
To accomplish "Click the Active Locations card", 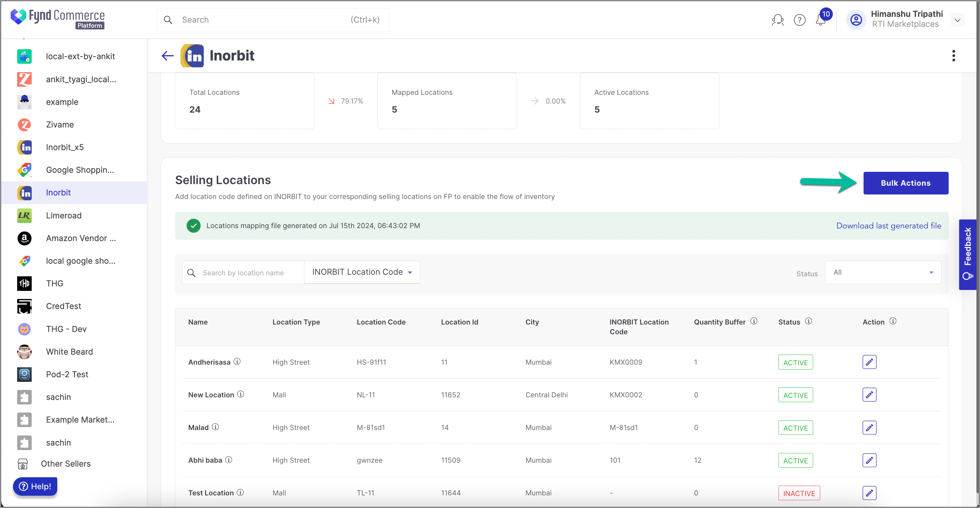I will click(x=649, y=101).
